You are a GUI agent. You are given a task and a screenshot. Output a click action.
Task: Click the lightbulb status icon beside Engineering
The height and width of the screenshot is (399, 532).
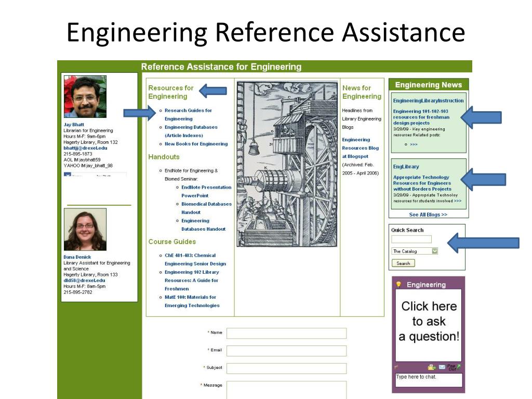coord(398,284)
